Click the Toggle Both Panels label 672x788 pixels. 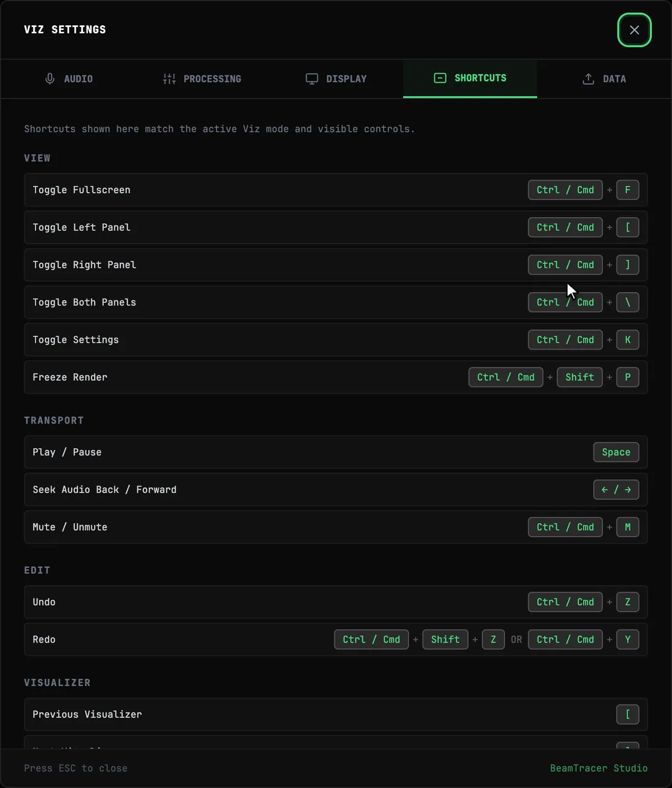(84, 302)
